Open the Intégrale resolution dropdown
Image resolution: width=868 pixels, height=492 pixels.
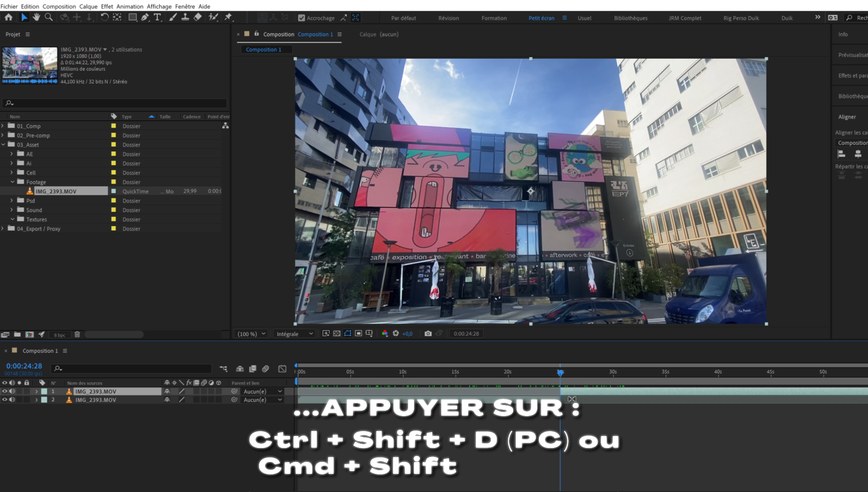294,334
